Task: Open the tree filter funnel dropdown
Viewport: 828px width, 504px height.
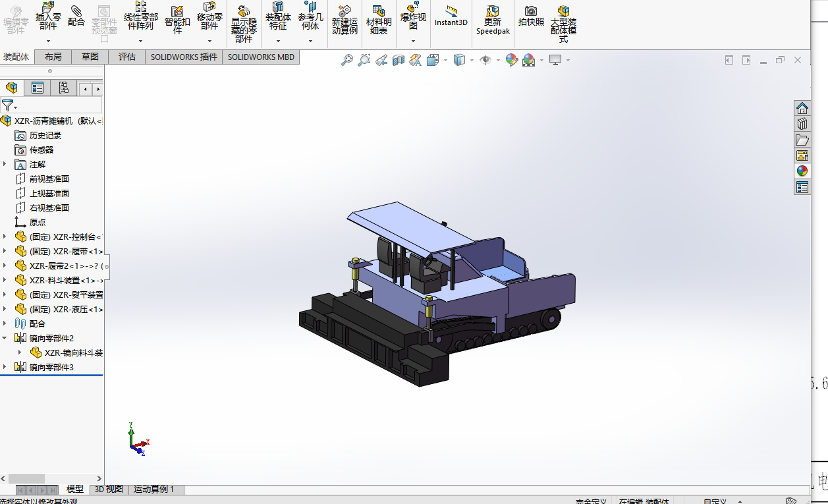Action: coord(9,105)
